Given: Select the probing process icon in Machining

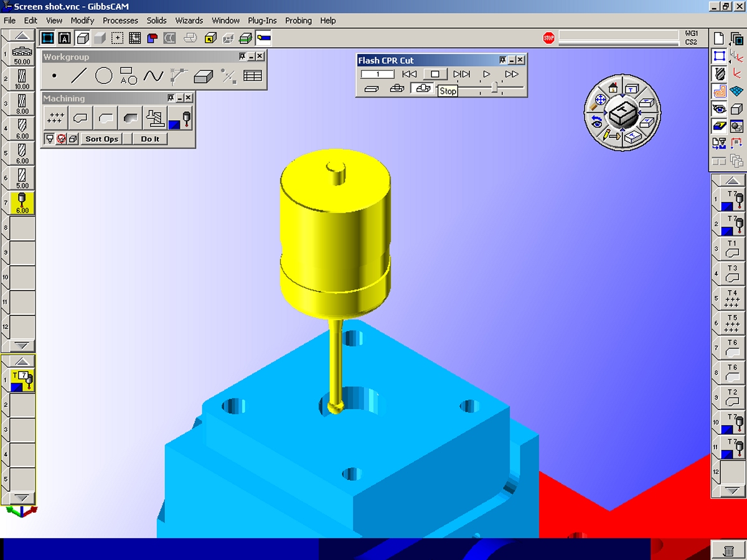Looking at the screenshot, I should [x=180, y=117].
